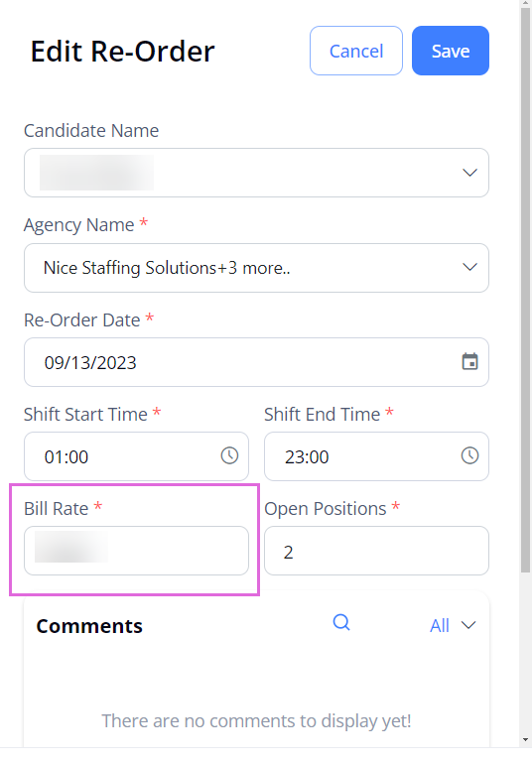The image size is (532, 762).
Task: Expand the Agency Name dropdown chevron
Action: coord(469,267)
